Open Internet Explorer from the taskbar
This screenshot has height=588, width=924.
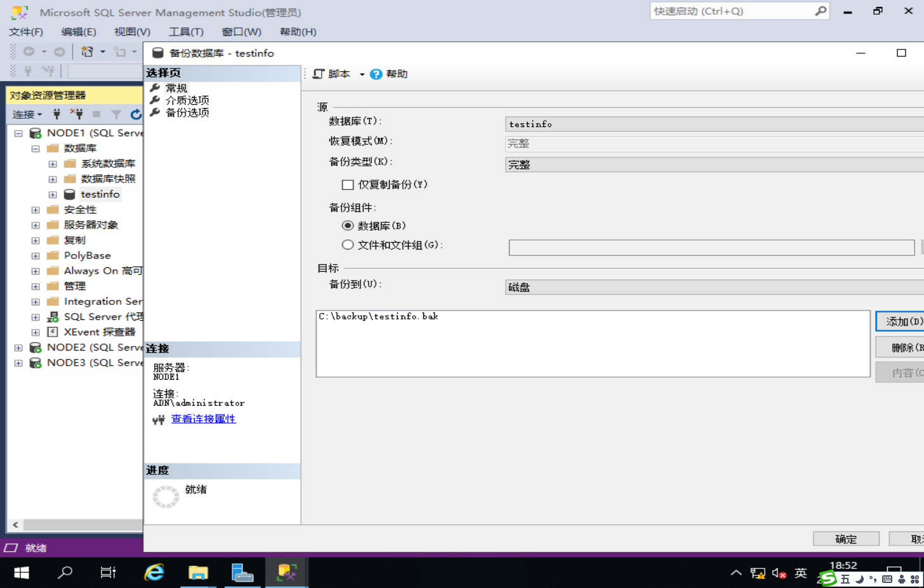point(154,573)
